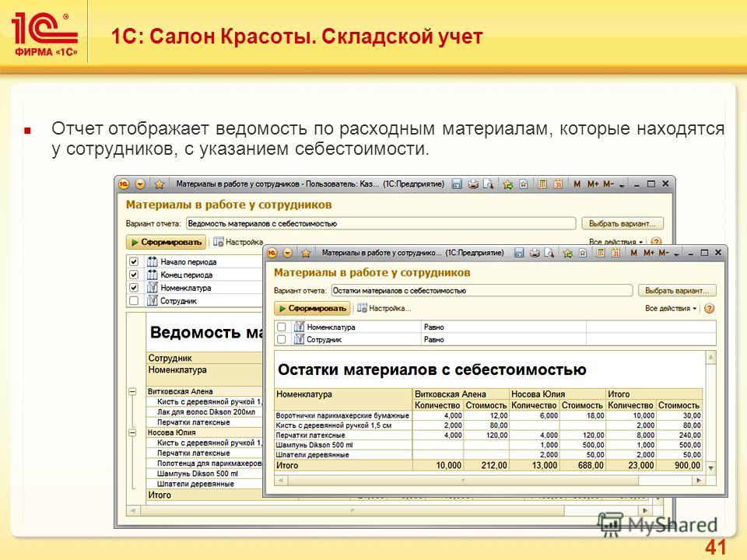
Task: Click the Вариант отчета field with Ведомость материалов
Action: [381, 223]
